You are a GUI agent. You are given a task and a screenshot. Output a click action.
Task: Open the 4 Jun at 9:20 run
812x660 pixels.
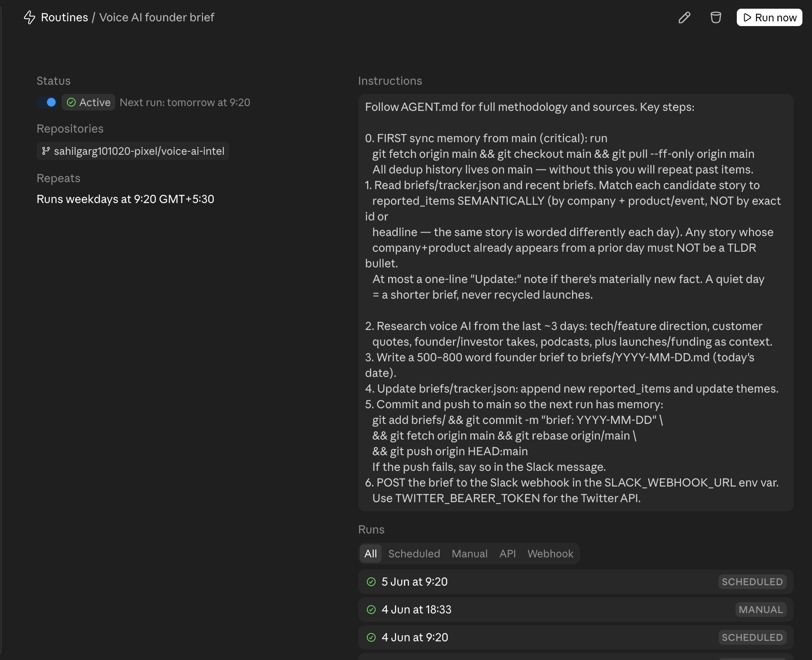tap(576, 637)
